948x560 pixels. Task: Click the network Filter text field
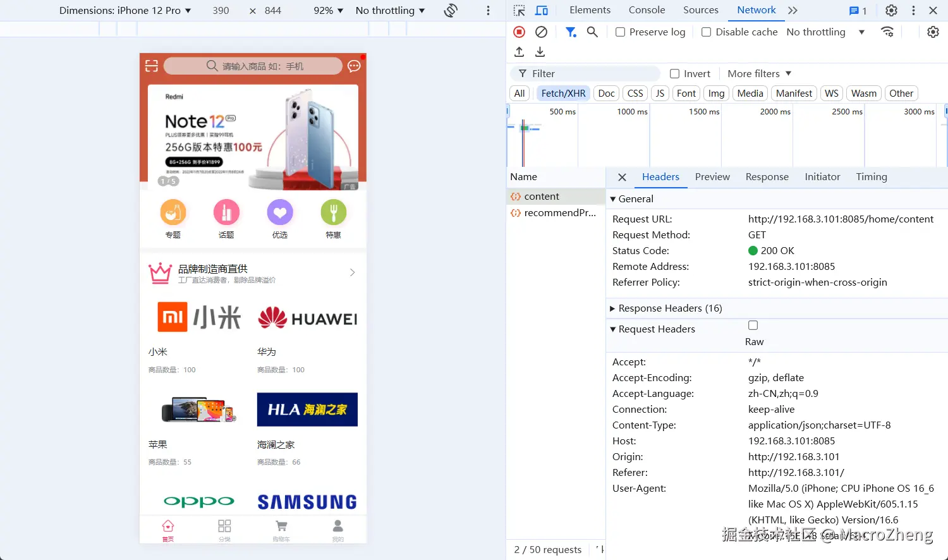pyautogui.click(x=586, y=74)
